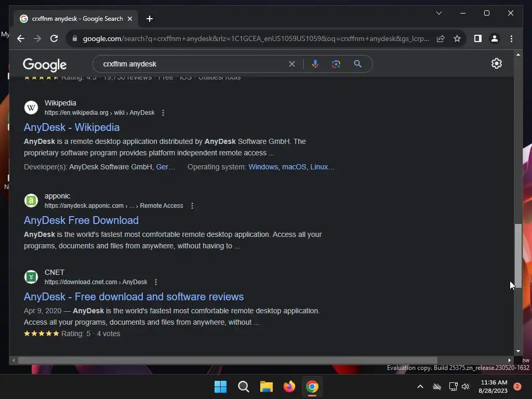Follow the Linux link
This screenshot has width=532, height=399.
pyautogui.click(x=322, y=167)
